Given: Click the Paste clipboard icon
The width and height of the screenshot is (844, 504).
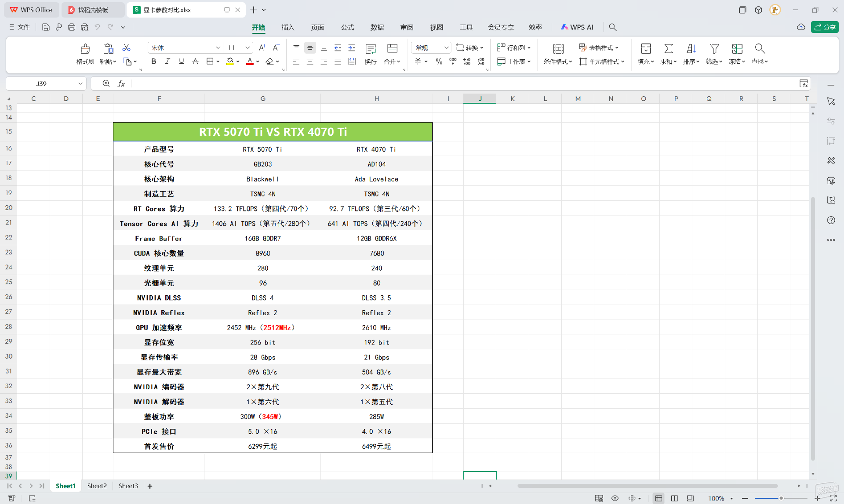Looking at the screenshot, I should (108, 48).
